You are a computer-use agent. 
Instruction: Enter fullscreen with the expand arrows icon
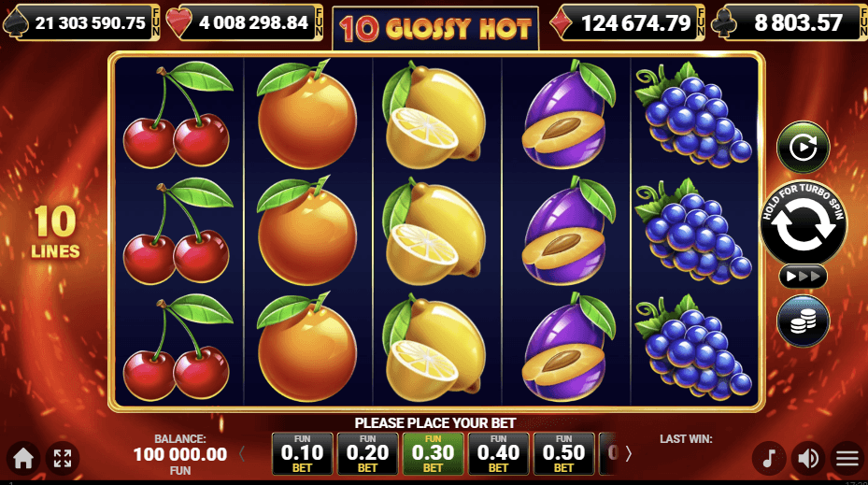[63, 459]
